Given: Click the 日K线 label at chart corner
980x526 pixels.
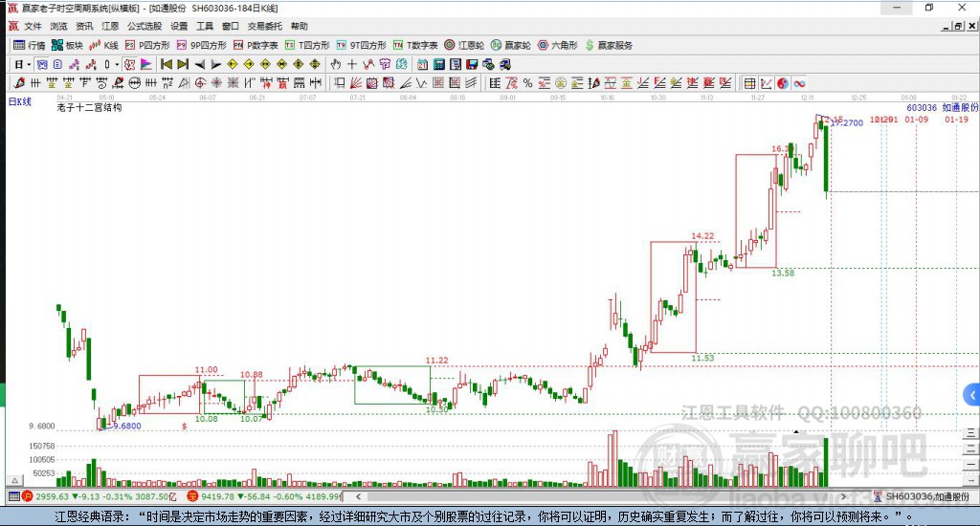Looking at the screenshot, I should (x=19, y=100).
